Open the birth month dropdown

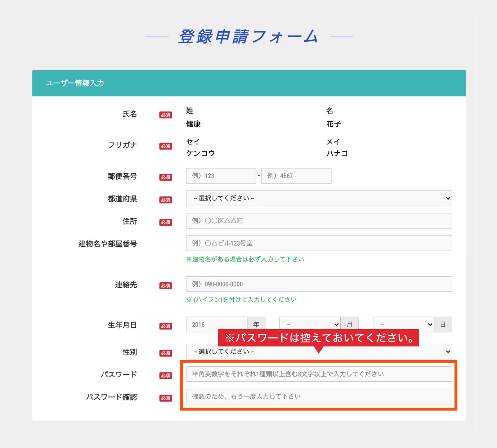[x=310, y=324]
